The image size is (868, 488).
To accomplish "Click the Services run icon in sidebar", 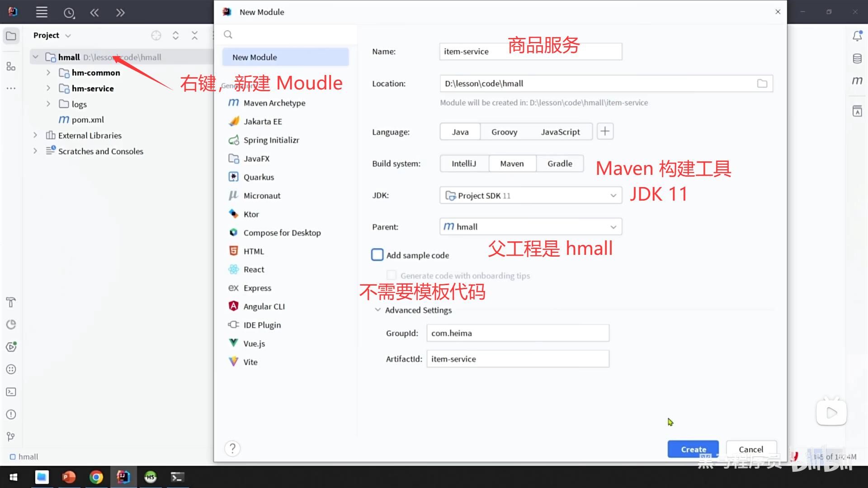I will coord(11,347).
